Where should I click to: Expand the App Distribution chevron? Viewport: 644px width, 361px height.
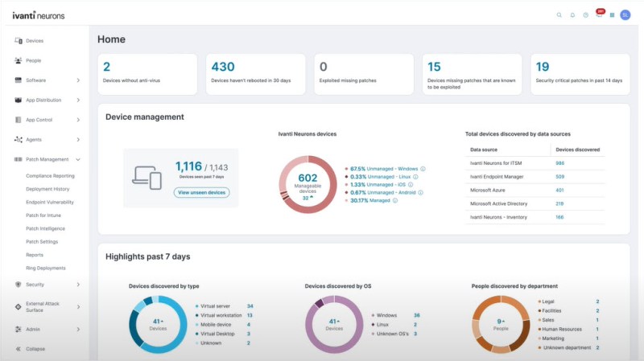point(78,100)
